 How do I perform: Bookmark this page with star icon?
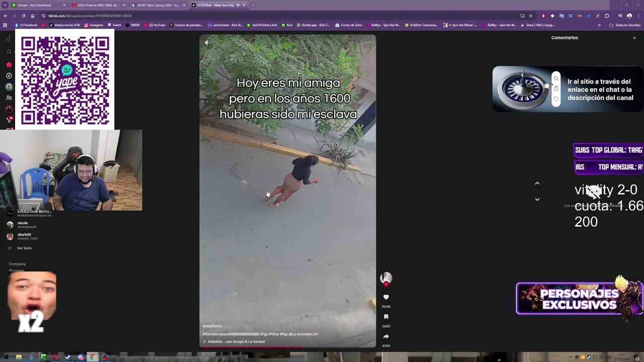(x=530, y=16)
